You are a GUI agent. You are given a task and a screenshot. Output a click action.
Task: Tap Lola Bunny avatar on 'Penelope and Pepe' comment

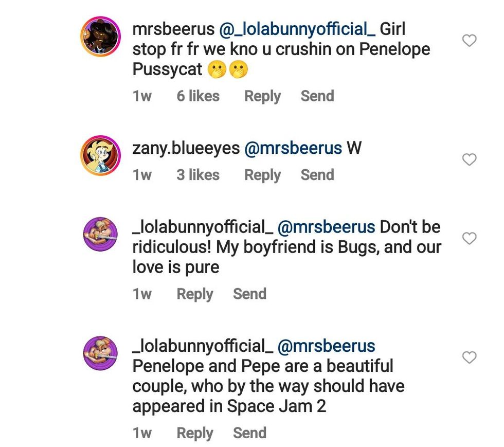click(x=100, y=353)
